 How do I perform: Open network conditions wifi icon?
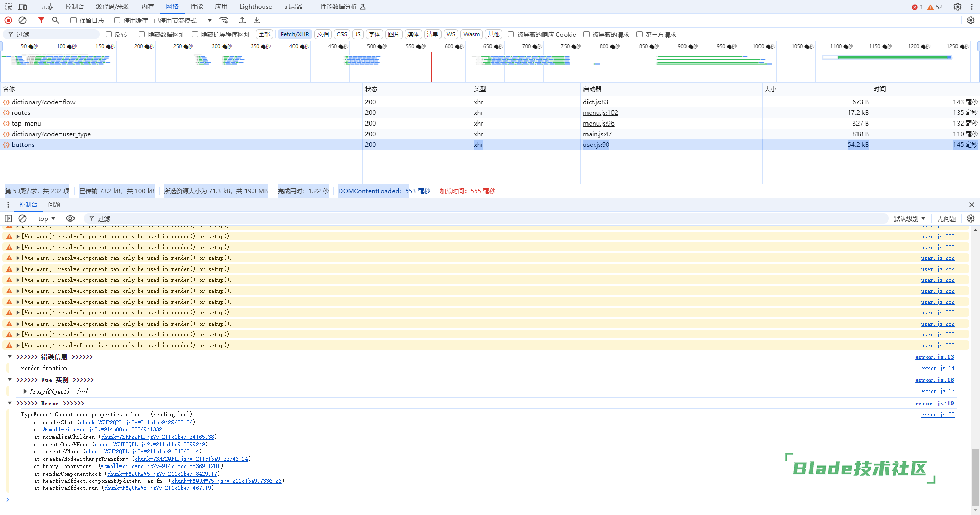(x=224, y=20)
